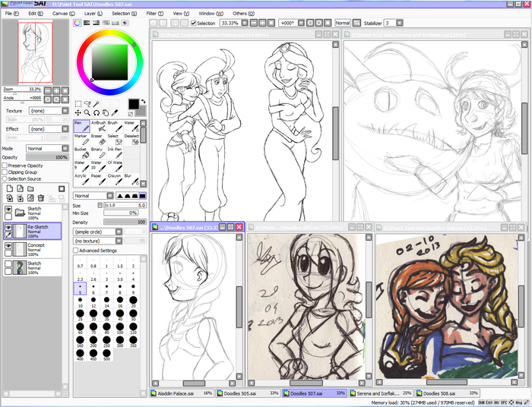
Task: Open the zoom percentage dropdown in toolbar
Action: [x=245, y=23]
